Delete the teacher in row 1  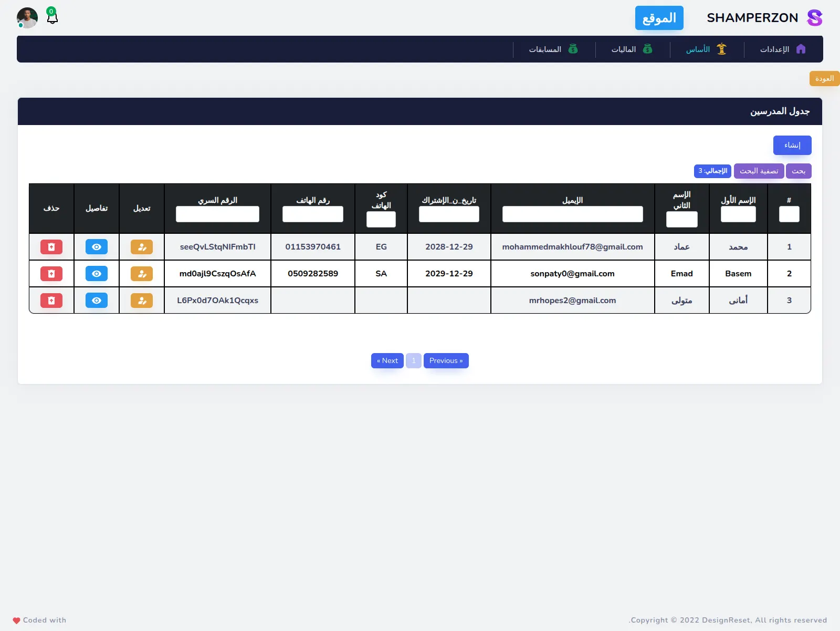pos(51,247)
